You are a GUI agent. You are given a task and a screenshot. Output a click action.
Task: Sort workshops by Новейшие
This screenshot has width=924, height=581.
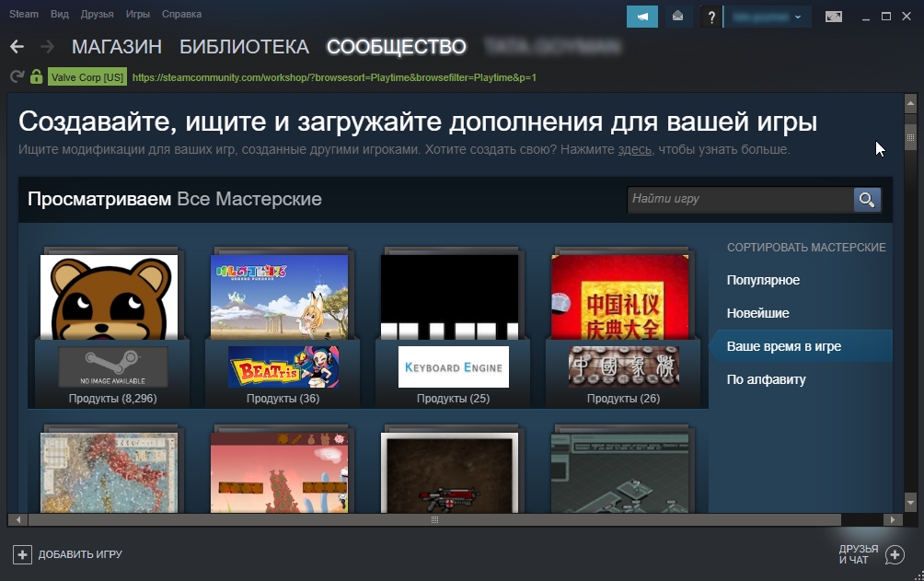tap(757, 313)
